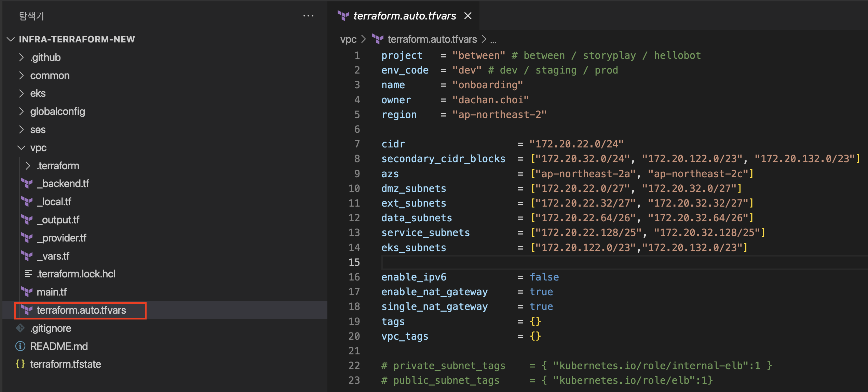
Task: Expand the eks folder
Action: tap(22, 93)
